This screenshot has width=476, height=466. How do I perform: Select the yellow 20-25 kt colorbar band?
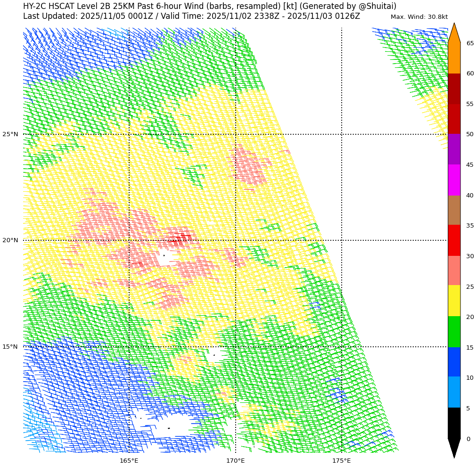(x=454, y=301)
